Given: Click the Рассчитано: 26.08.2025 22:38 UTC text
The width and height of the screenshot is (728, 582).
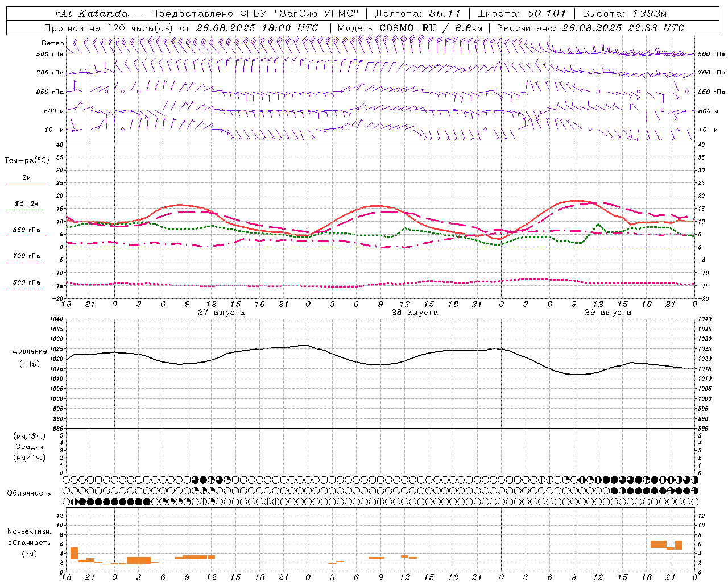Looking at the screenshot, I should [x=590, y=28].
